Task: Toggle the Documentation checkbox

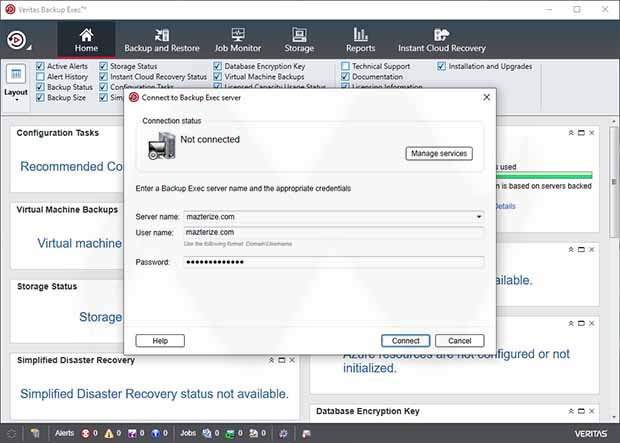Action: click(x=345, y=76)
